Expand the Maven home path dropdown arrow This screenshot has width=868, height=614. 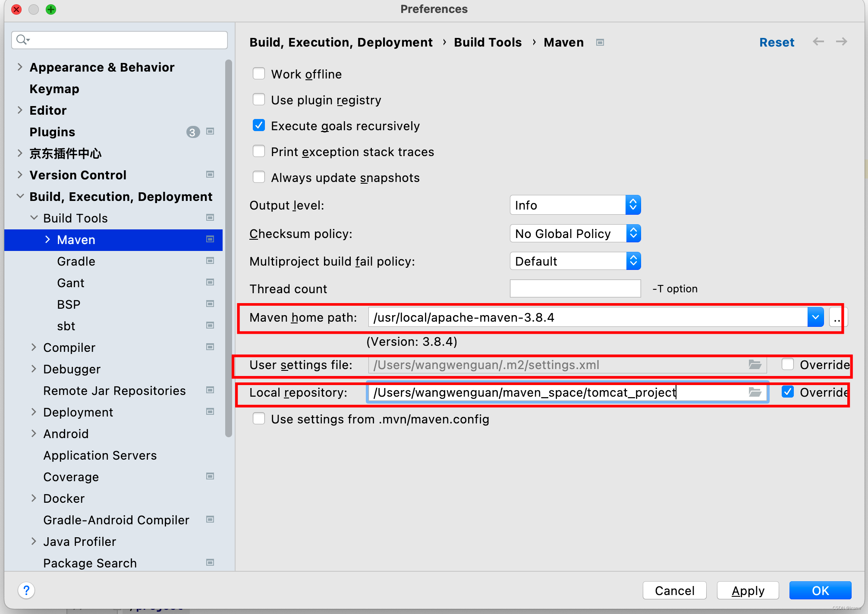[815, 317]
